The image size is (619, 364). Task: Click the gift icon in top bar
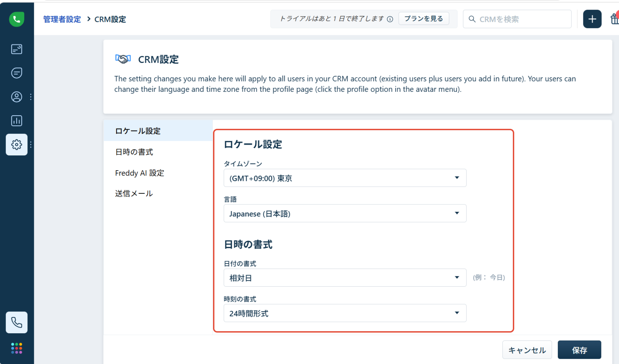[x=615, y=19]
